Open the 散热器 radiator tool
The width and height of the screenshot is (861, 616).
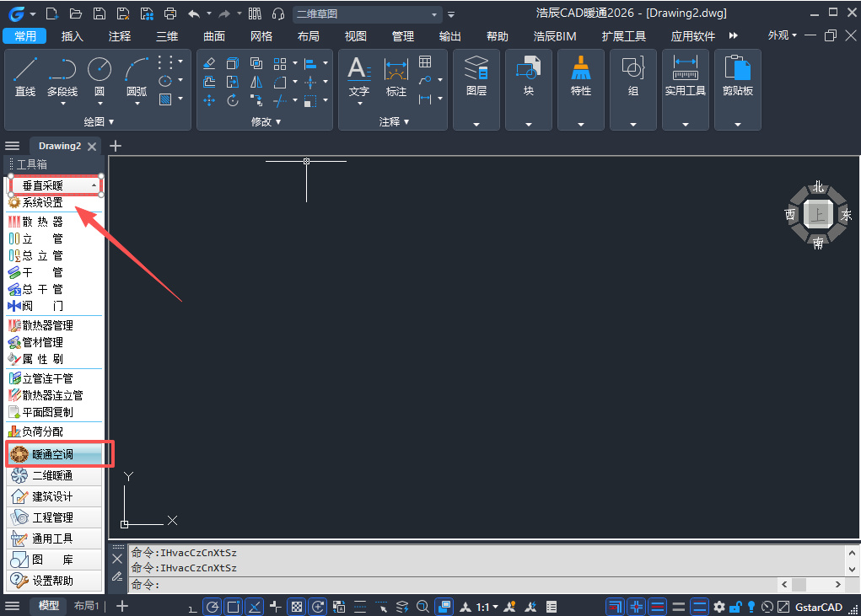tap(35, 222)
